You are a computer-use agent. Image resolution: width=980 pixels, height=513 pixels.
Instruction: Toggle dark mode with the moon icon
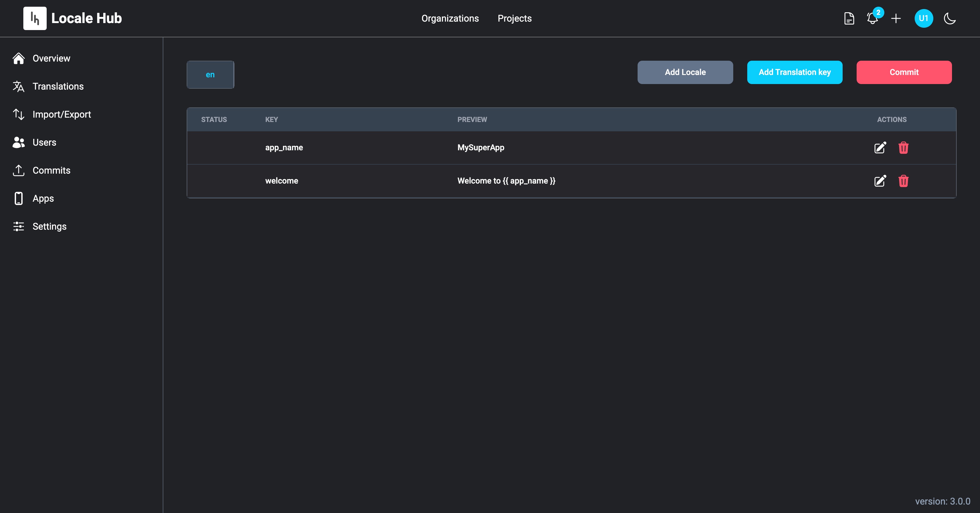click(950, 18)
